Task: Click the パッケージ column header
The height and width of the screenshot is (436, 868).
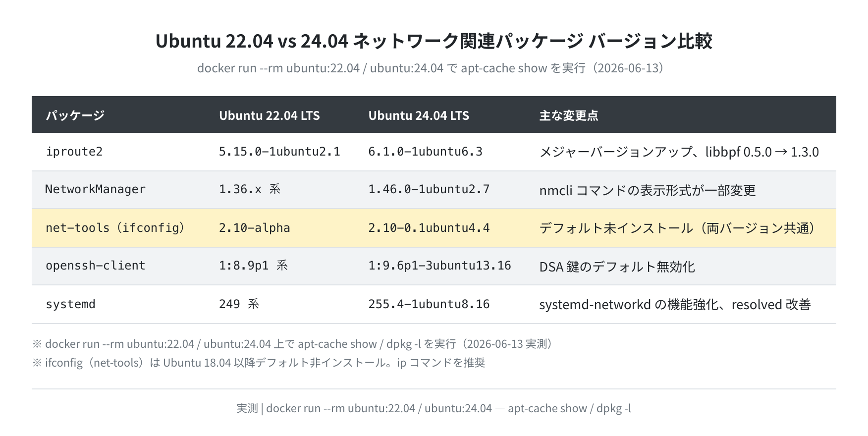Action: pyautogui.click(x=75, y=115)
